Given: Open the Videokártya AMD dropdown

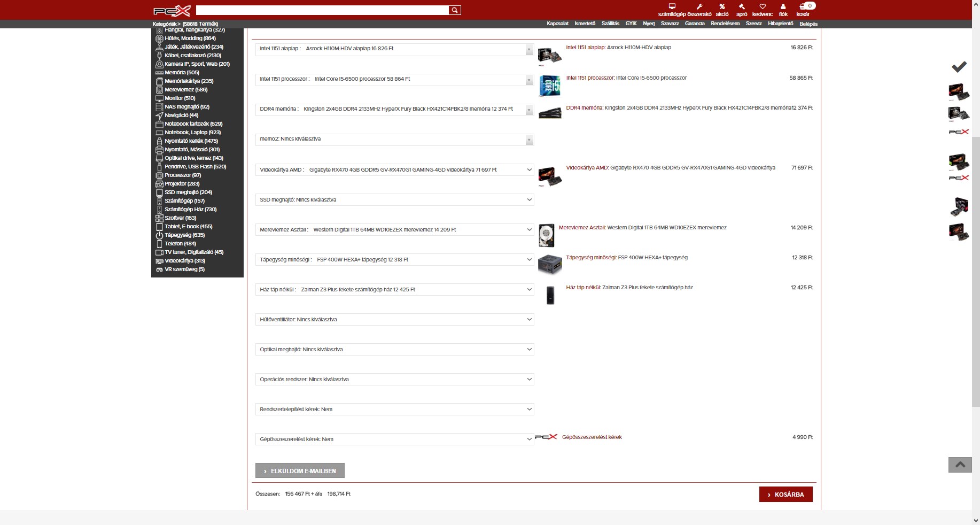Looking at the screenshot, I should point(394,170).
